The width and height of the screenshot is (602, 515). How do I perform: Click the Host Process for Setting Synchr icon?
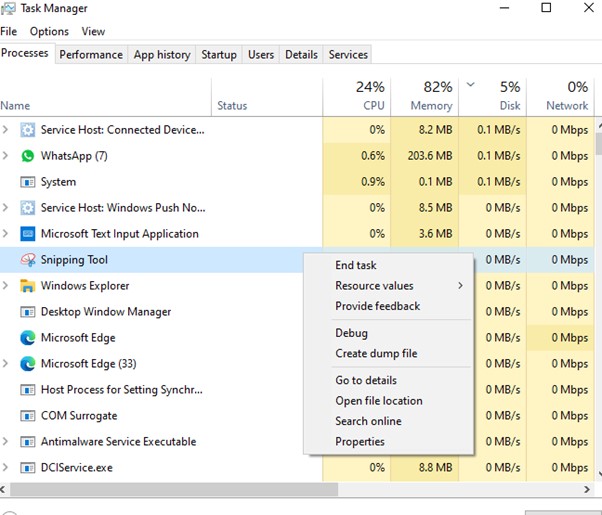[28, 390]
